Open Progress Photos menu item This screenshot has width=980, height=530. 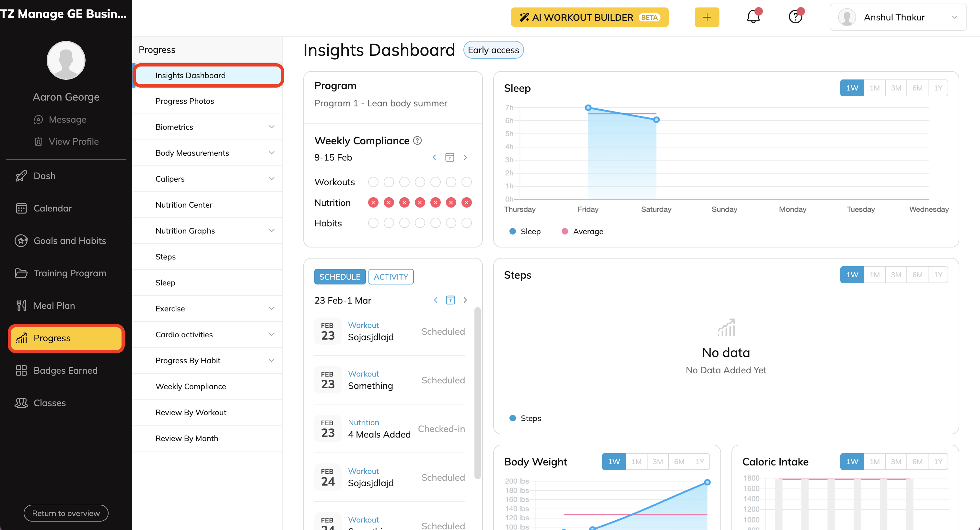[184, 101]
